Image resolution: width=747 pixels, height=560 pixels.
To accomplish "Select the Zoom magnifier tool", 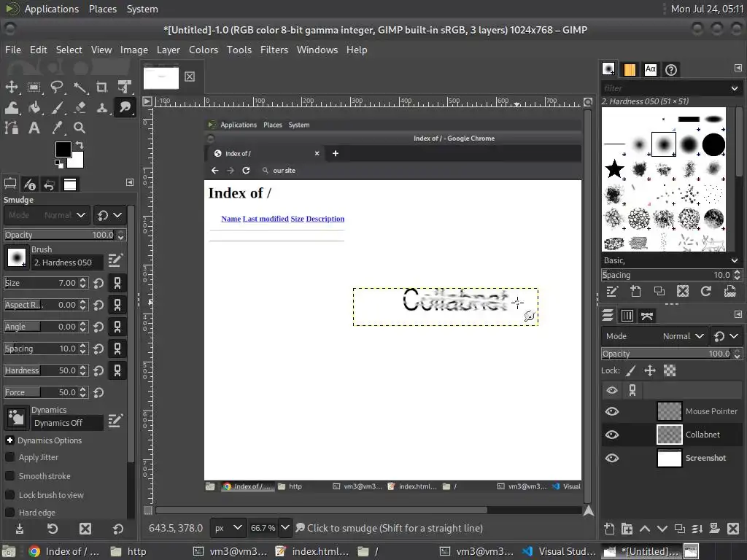I will [80, 128].
